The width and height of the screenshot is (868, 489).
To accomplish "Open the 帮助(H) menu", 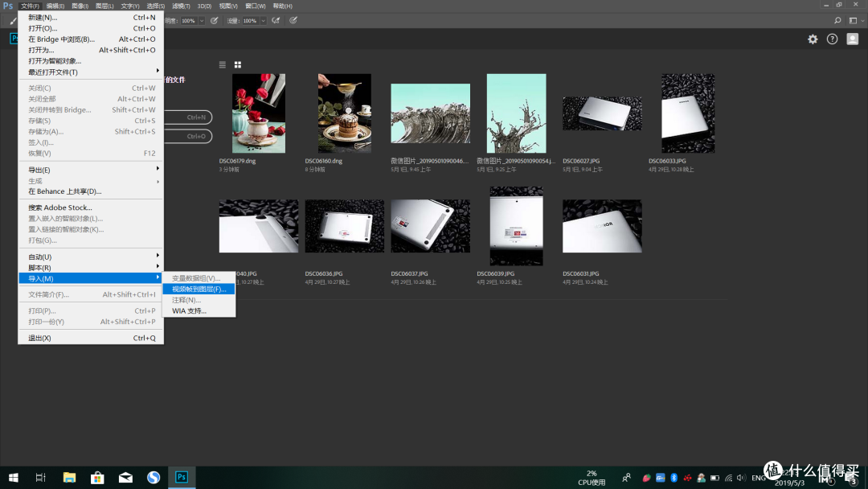I will [x=282, y=6].
